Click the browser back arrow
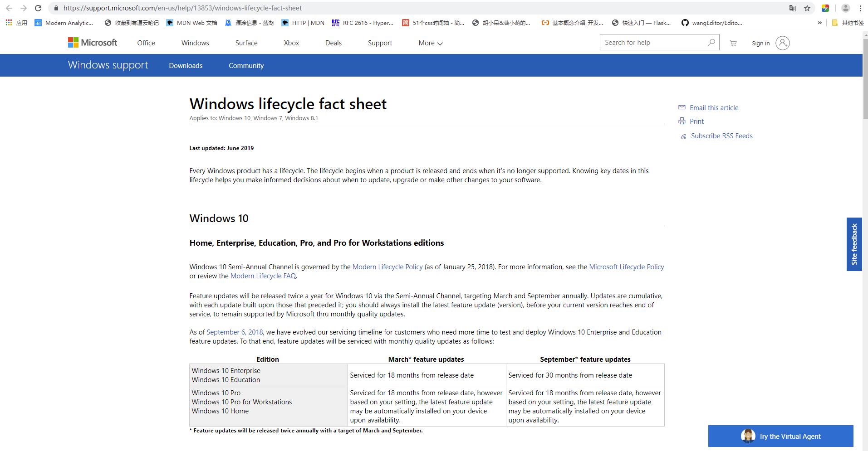Image resolution: width=868 pixels, height=451 pixels. [9, 8]
